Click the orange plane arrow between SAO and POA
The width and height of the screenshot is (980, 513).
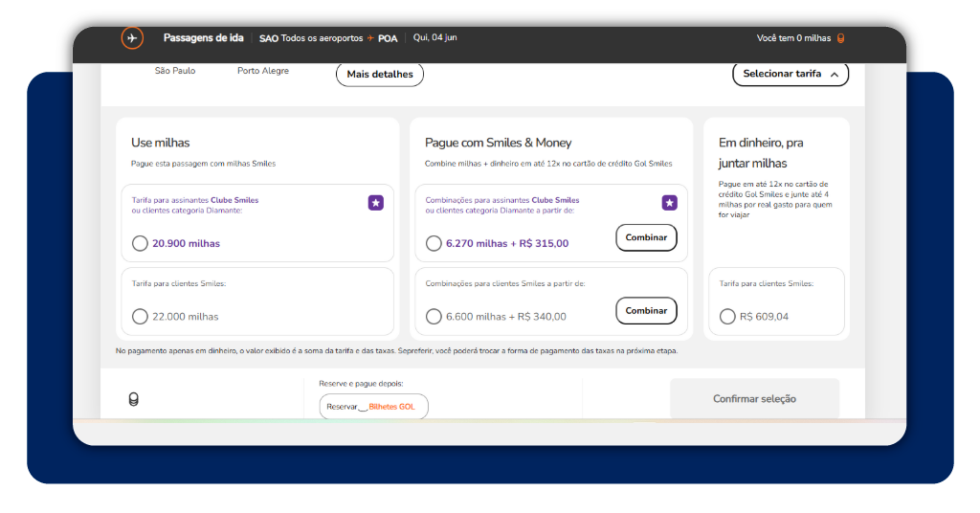point(370,38)
